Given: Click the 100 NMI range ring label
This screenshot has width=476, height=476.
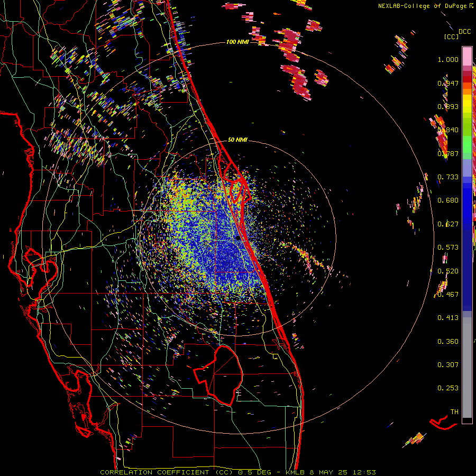Looking at the screenshot, I should [237, 42].
